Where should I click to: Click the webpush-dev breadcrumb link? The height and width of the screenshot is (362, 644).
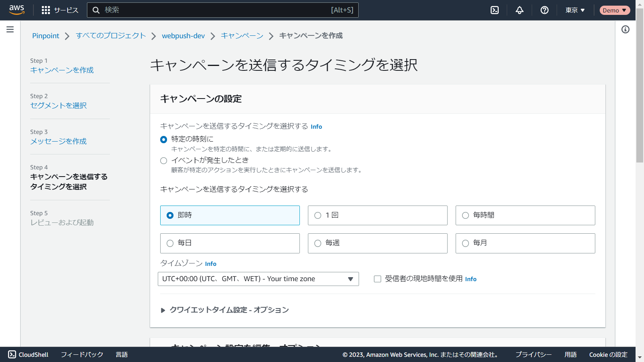pyautogui.click(x=183, y=36)
